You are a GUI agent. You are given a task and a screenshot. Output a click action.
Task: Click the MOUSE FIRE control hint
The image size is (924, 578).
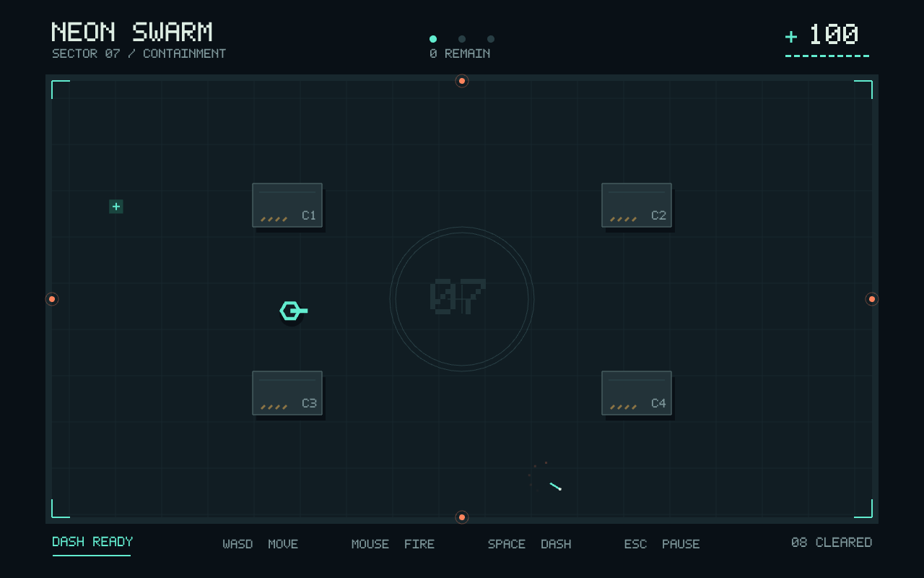(393, 544)
